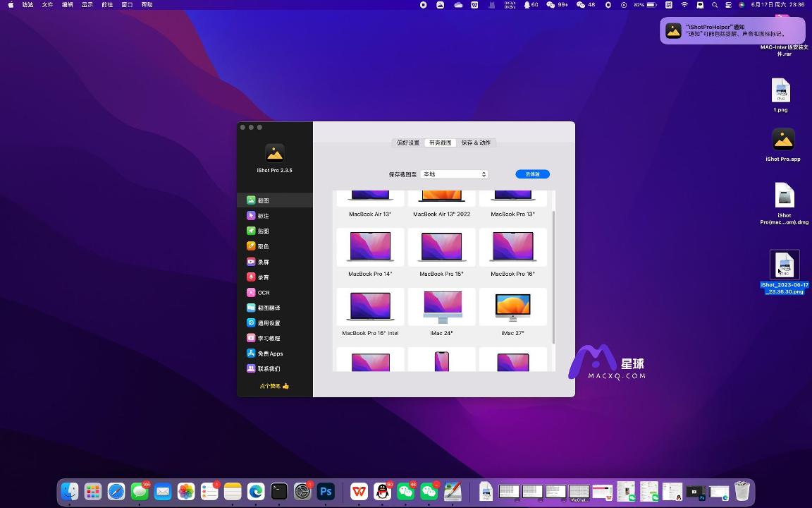This screenshot has height=508, width=812.
Task: Open the 保存截图至 本地 dropdown
Action: (454, 174)
